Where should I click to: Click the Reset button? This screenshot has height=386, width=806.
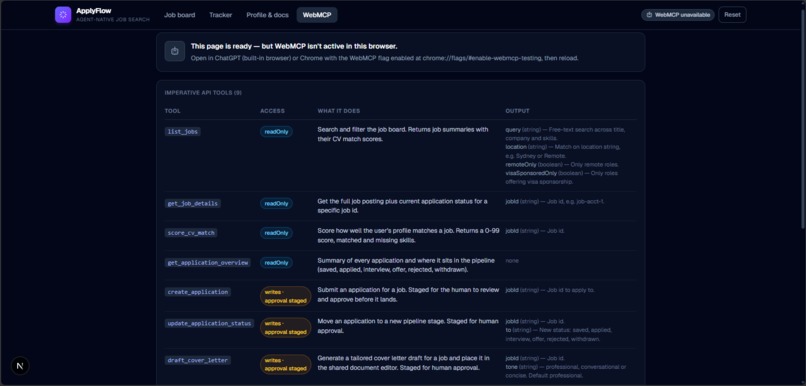[732, 15]
